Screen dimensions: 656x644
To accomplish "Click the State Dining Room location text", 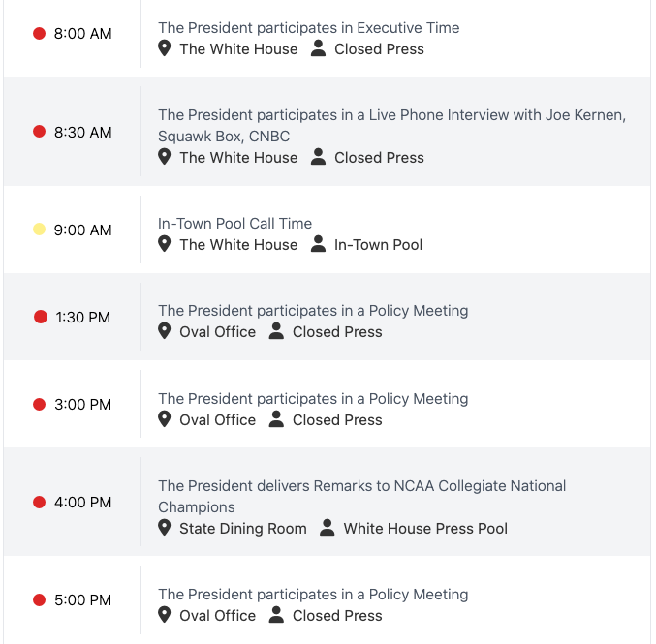I will 243,528.
